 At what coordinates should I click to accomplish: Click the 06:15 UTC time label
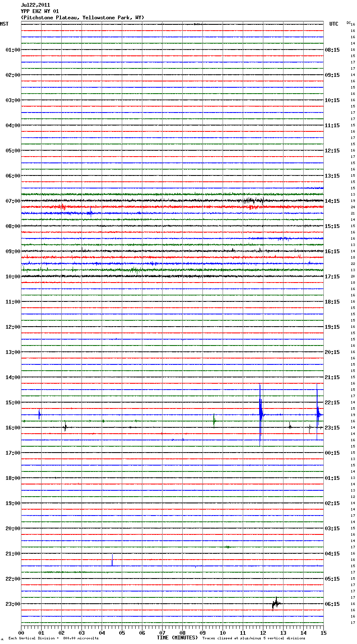pos(332,604)
